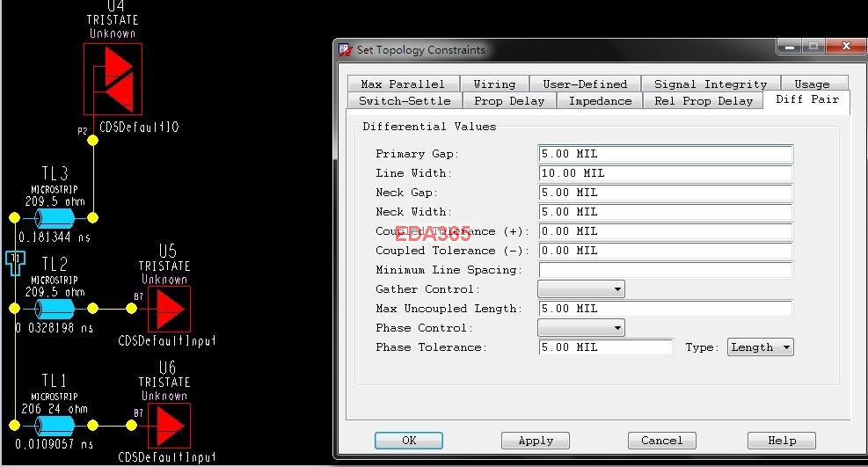Click the OK button
Screen dimensions: 868x467
409,441
